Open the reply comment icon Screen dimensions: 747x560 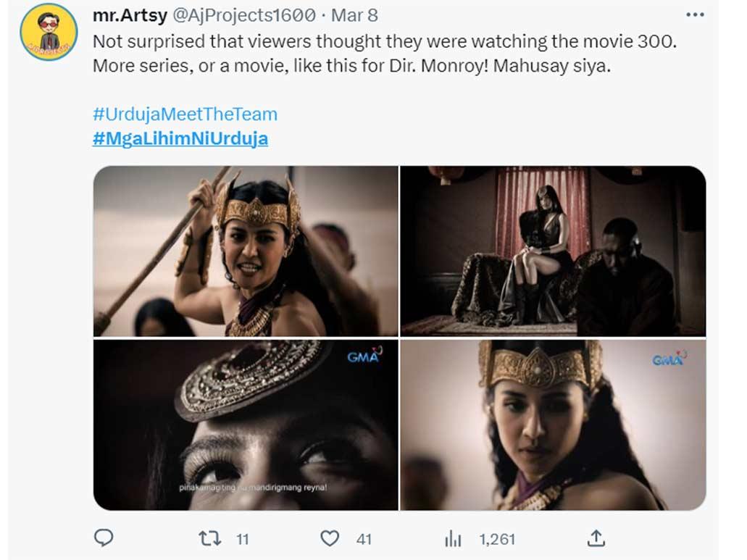(104, 538)
